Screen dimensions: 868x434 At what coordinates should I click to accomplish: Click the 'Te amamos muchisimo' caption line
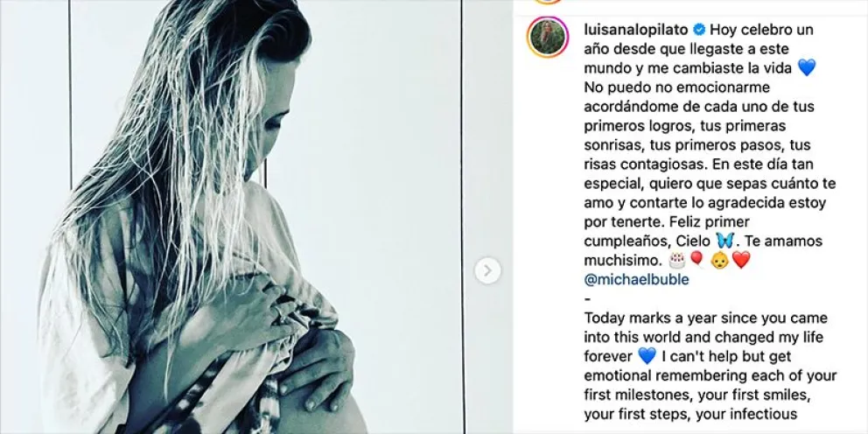[703, 250]
